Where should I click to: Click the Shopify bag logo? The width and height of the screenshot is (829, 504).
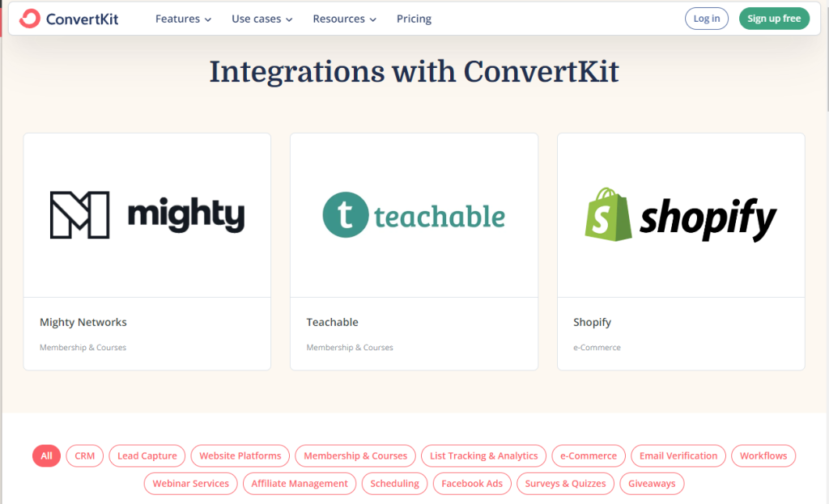point(608,214)
